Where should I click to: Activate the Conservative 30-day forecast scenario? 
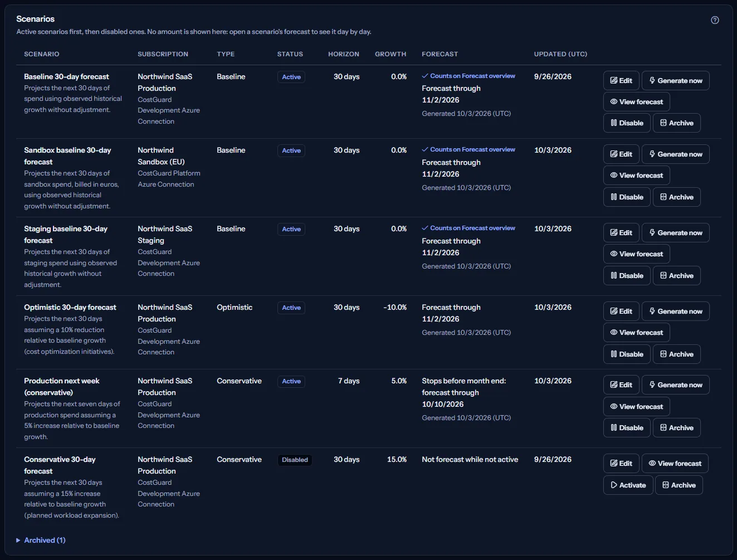point(628,485)
